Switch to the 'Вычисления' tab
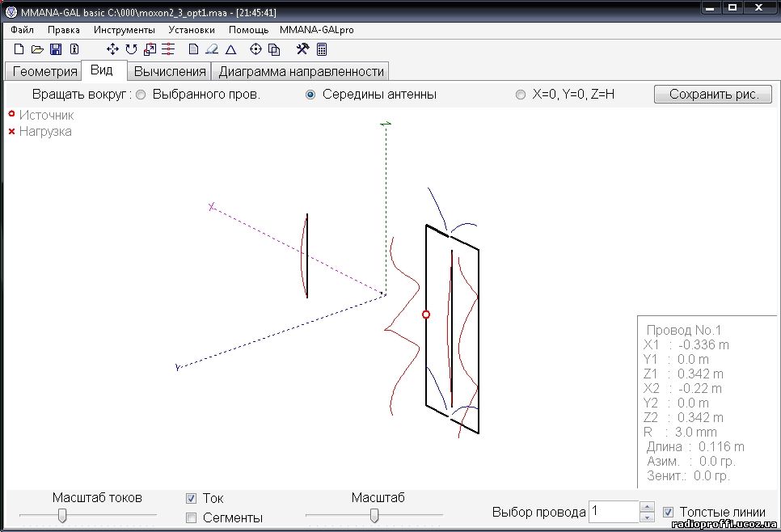 169,71
